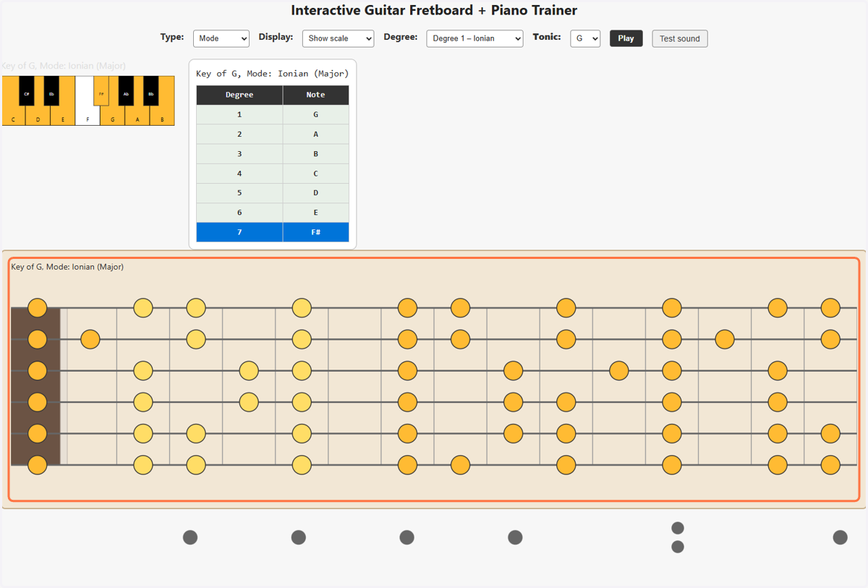The image size is (868, 588).
Task: Play the E white key on the piano
Action: [63, 116]
